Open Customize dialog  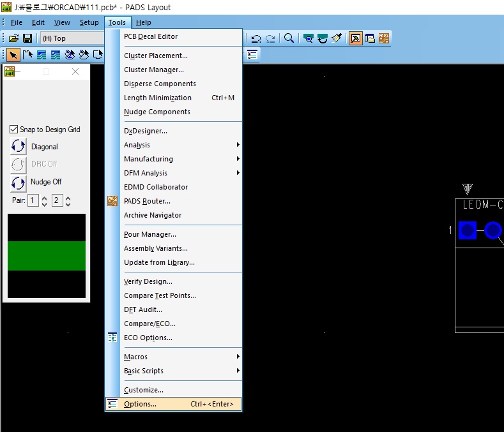[x=182, y=390]
